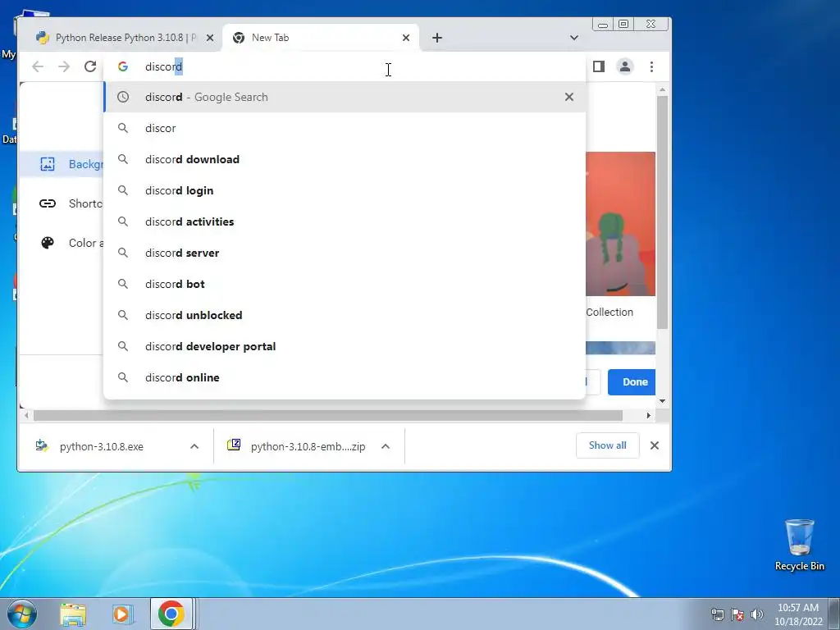Viewport: 840px width, 630px height.
Task: Open a new tab with plus button
Action: (437, 38)
